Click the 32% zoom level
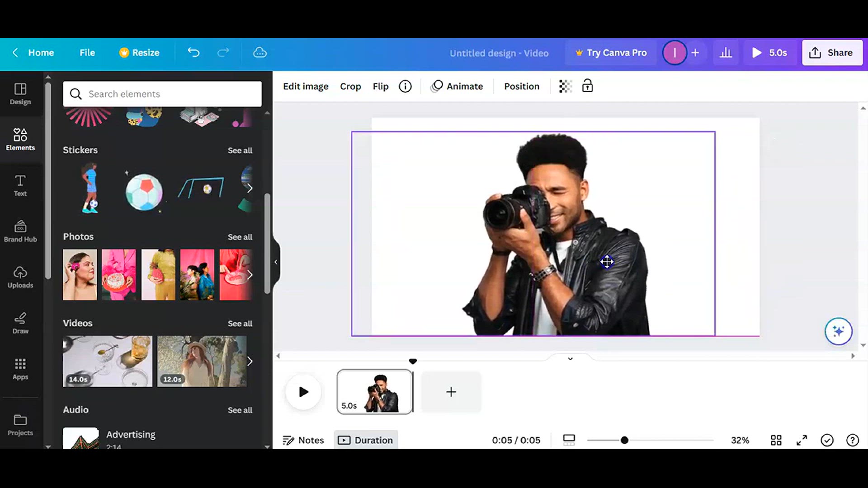This screenshot has width=868, height=488. [740, 440]
